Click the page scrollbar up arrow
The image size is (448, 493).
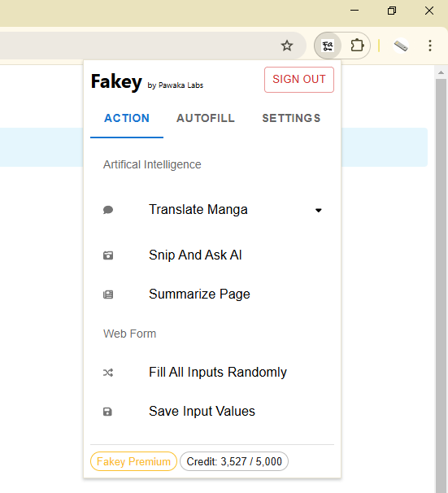click(x=441, y=72)
